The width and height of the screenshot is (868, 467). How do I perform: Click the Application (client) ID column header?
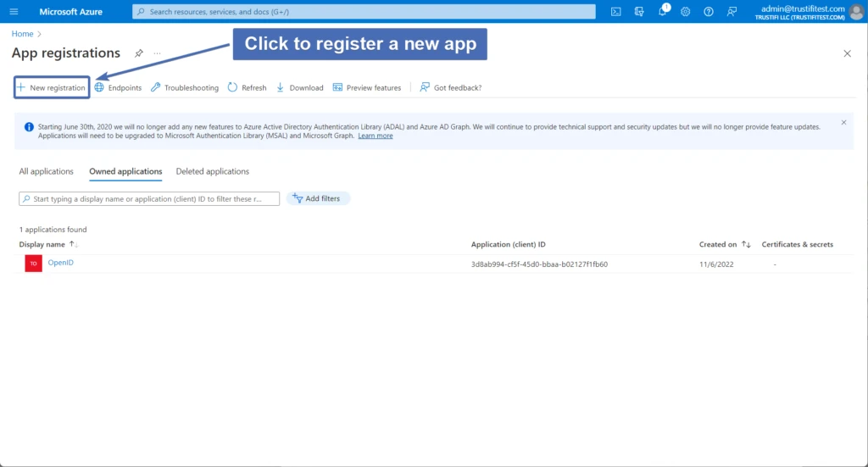(509, 244)
